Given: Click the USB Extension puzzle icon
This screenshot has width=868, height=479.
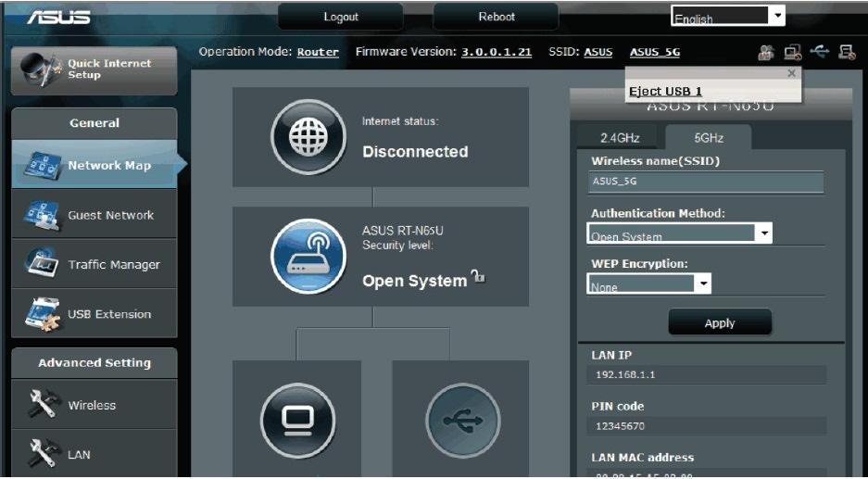Looking at the screenshot, I should click(42, 313).
